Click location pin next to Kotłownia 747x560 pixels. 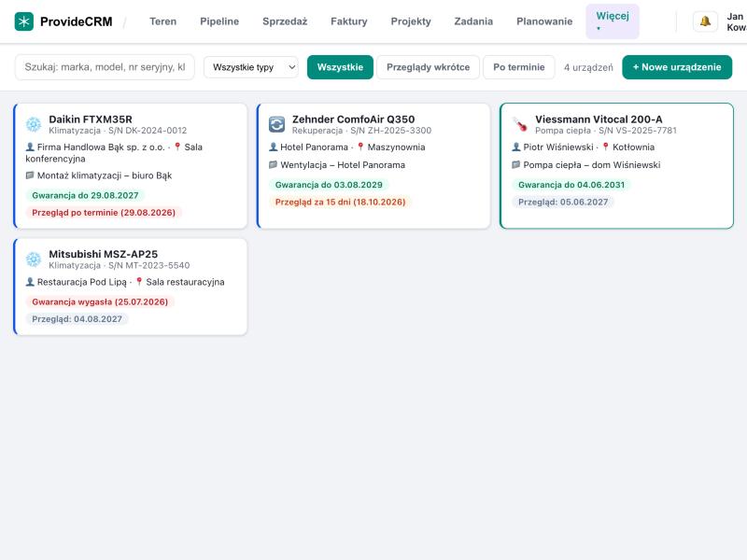click(605, 147)
